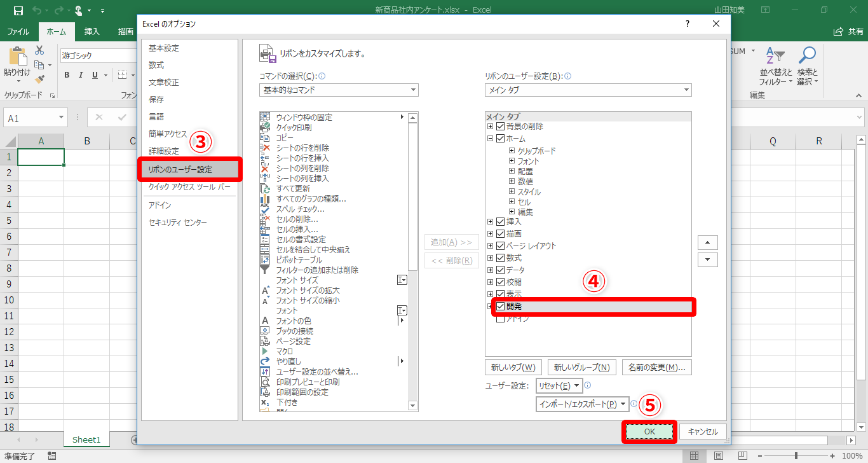The image size is (868, 463).
Task: Uncheck データ tab checkbox
Action: pyautogui.click(x=500, y=270)
